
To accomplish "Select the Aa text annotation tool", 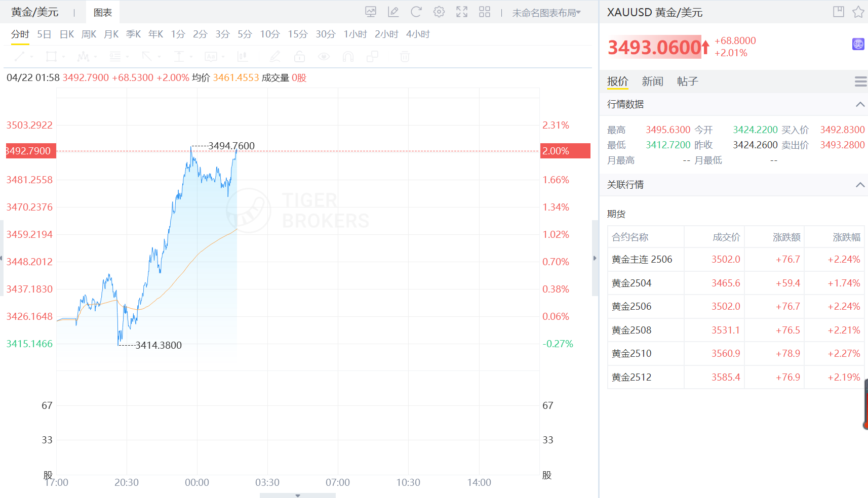I will [211, 57].
